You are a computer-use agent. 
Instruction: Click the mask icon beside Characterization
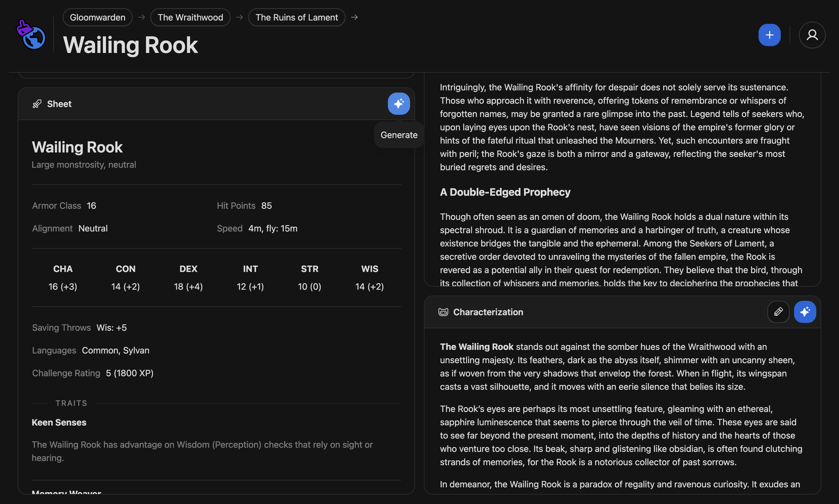click(x=443, y=312)
